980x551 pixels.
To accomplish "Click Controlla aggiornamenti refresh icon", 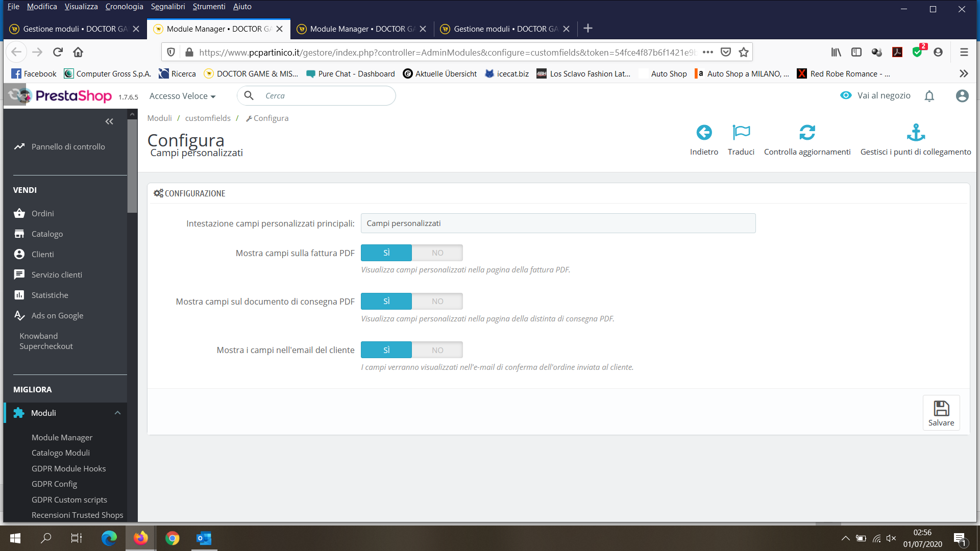I will (x=807, y=133).
